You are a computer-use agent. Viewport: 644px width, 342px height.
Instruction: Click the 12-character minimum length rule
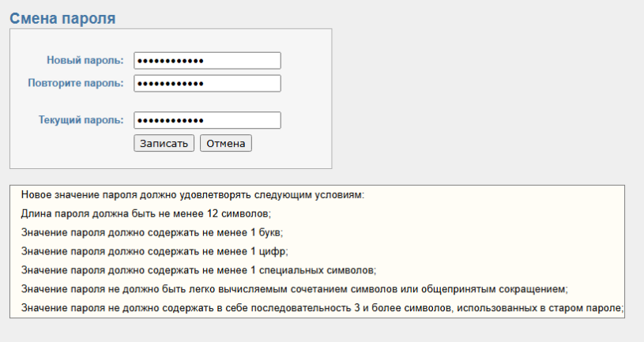point(146,214)
